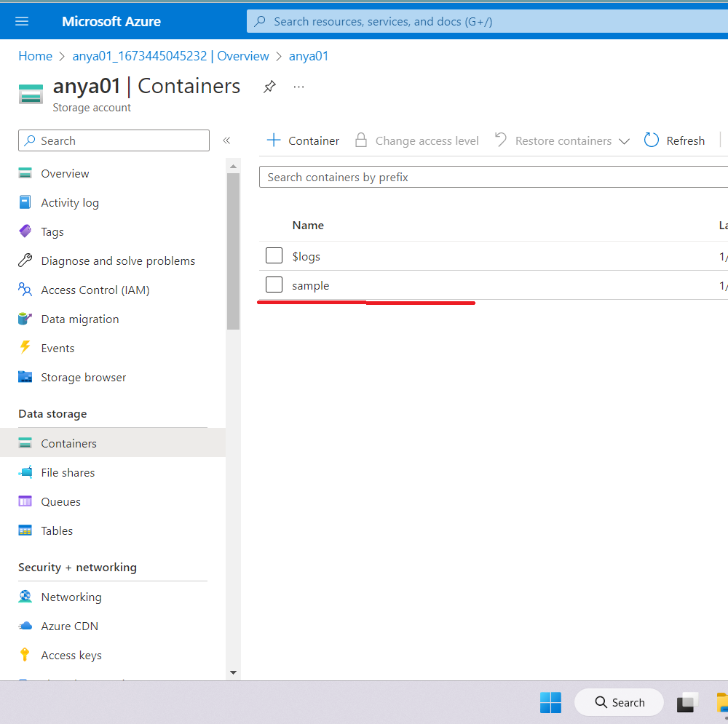728x724 pixels.
Task: Collapse the left sidebar with double chevron
Action: click(x=226, y=140)
